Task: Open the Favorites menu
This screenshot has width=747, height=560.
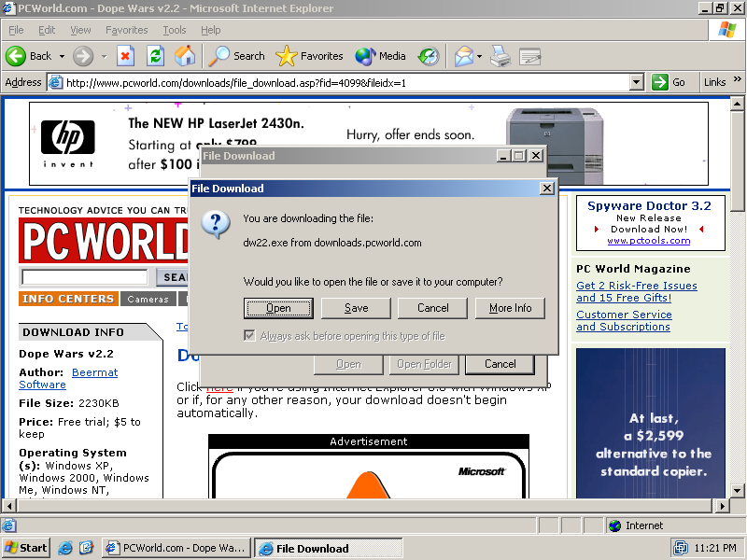Action: pyautogui.click(x=127, y=30)
